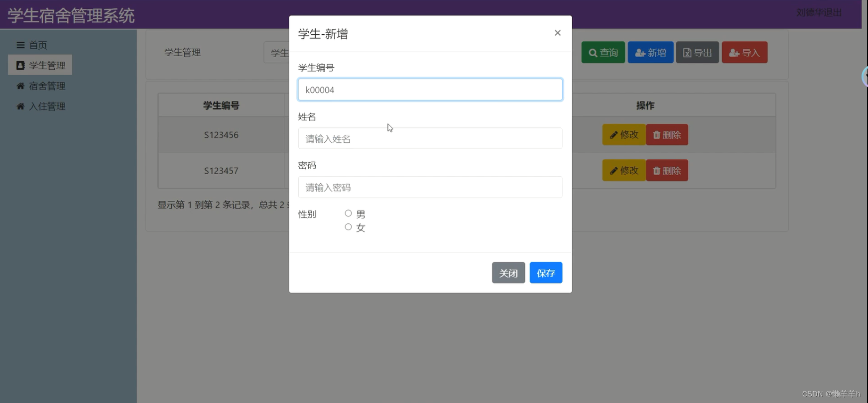Click the magnifier icon on 查询
Screen dimensions: 868x403
tap(593, 53)
